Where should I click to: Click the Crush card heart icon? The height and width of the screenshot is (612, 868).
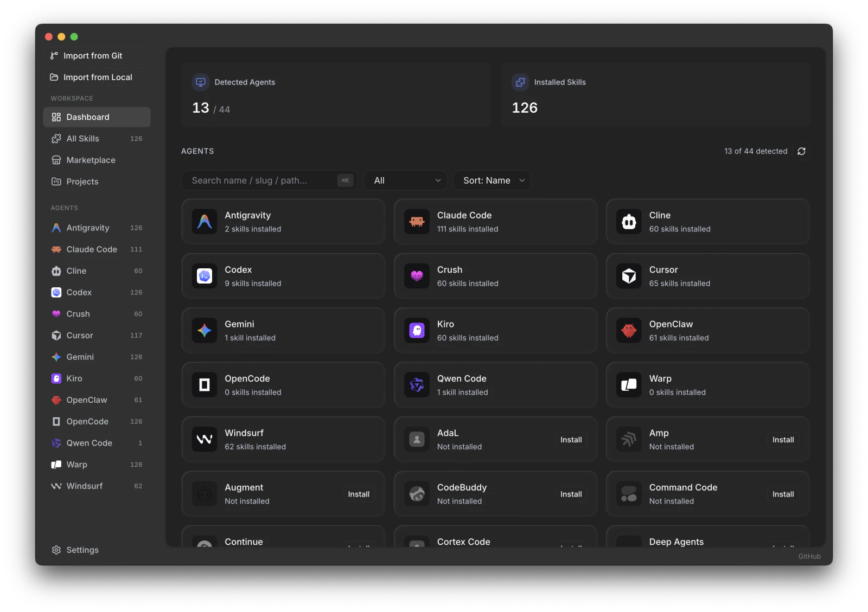417,276
